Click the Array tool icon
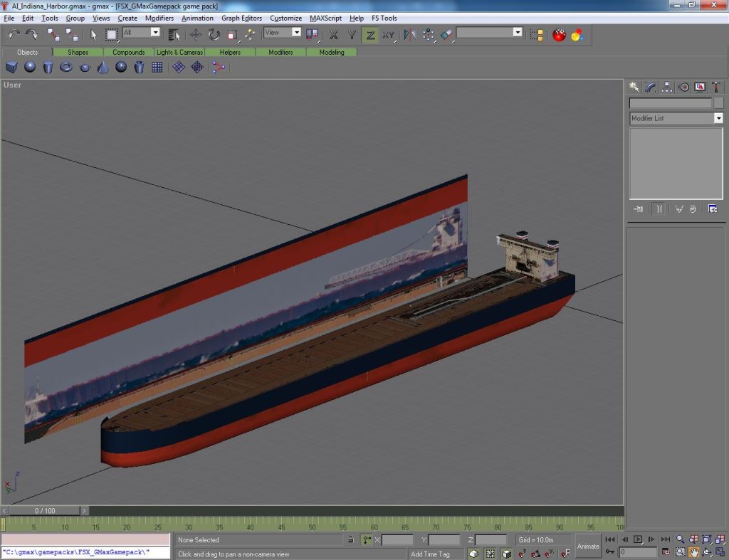The width and height of the screenshot is (729, 560). point(428,34)
